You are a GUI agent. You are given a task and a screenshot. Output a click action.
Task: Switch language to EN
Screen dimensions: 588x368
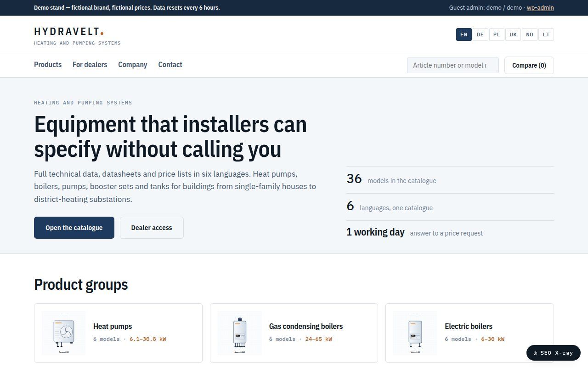coord(464,34)
